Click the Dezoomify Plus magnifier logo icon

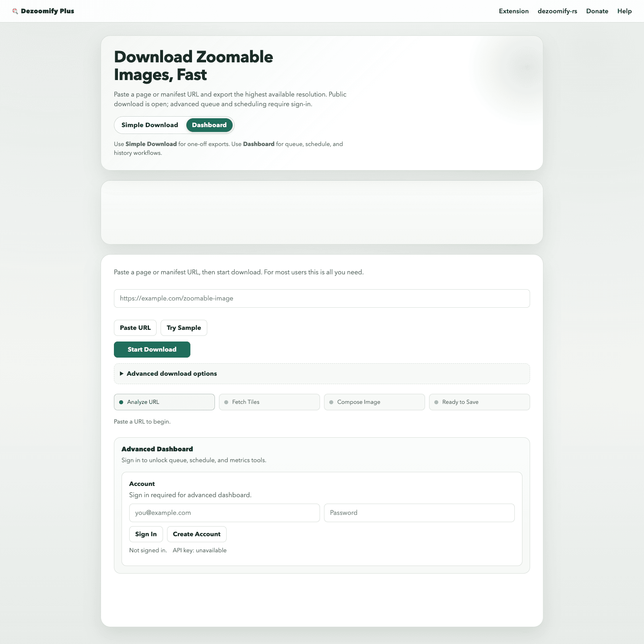pos(15,11)
